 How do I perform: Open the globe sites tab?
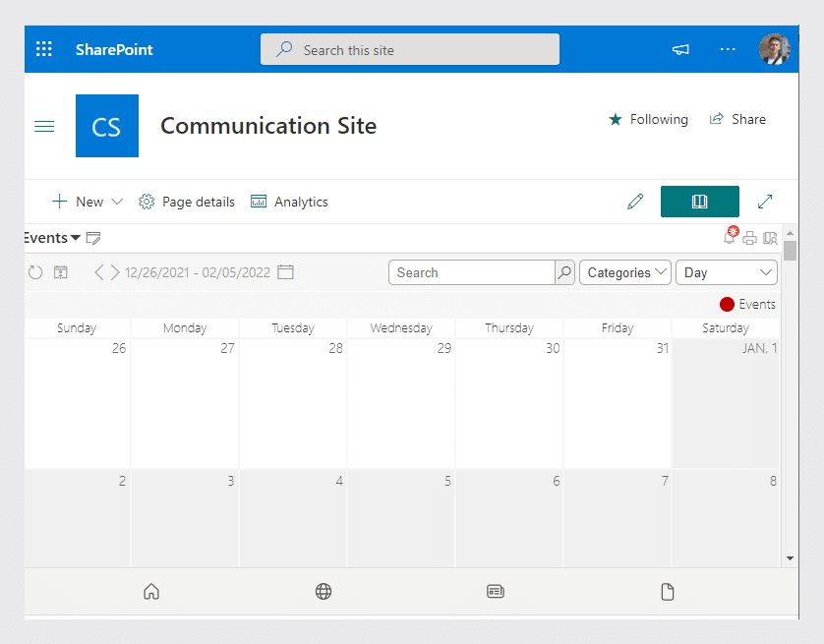coord(324,592)
